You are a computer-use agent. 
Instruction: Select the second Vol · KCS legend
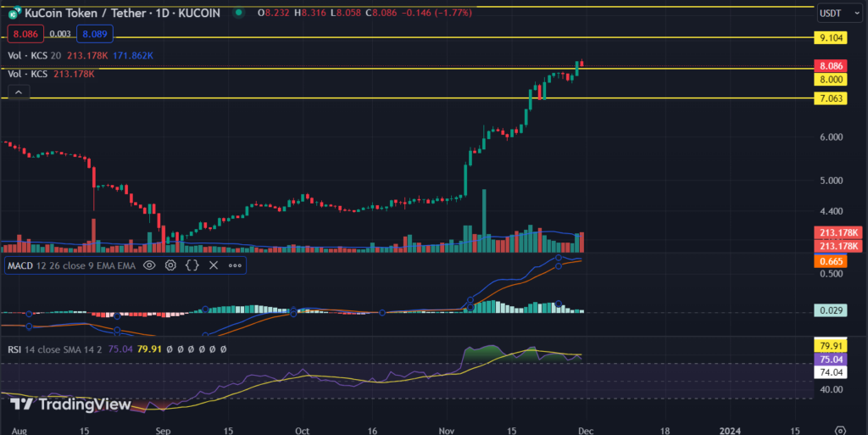click(27, 74)
